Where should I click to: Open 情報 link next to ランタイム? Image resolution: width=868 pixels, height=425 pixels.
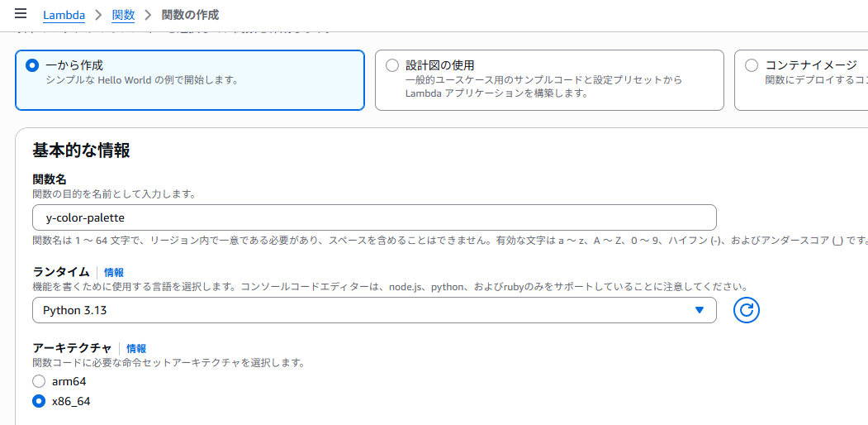pos(114,272)
